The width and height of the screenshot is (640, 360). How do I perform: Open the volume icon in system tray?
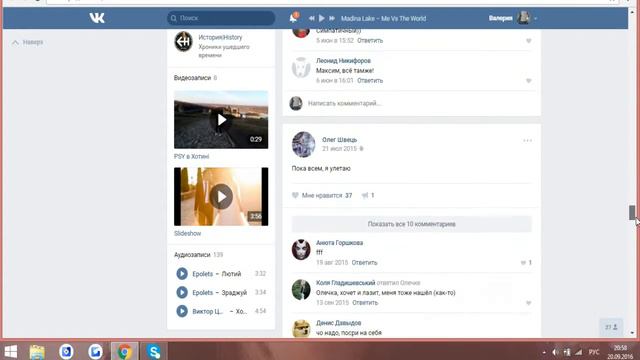(x=555, y=352)
